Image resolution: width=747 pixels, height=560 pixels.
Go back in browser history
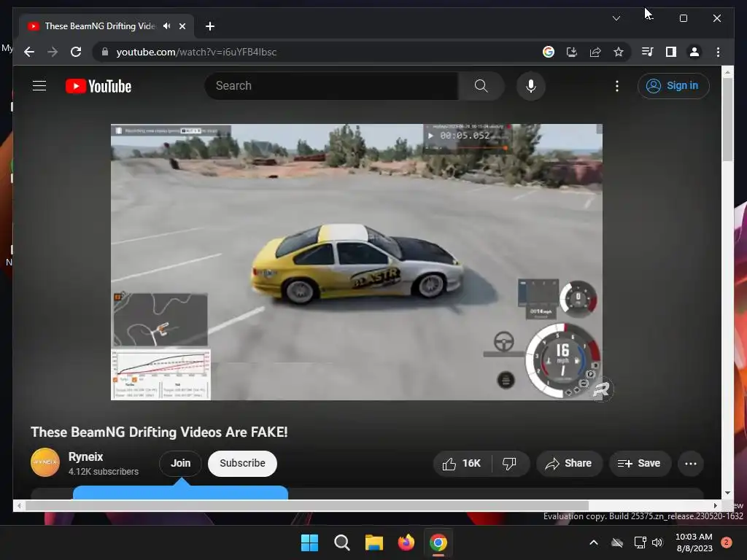29,52
